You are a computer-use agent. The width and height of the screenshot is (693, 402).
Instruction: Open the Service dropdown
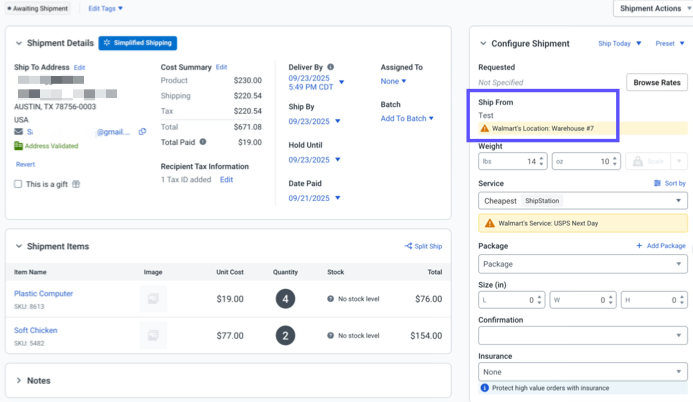pyautogui.click(x=582, y=201)
